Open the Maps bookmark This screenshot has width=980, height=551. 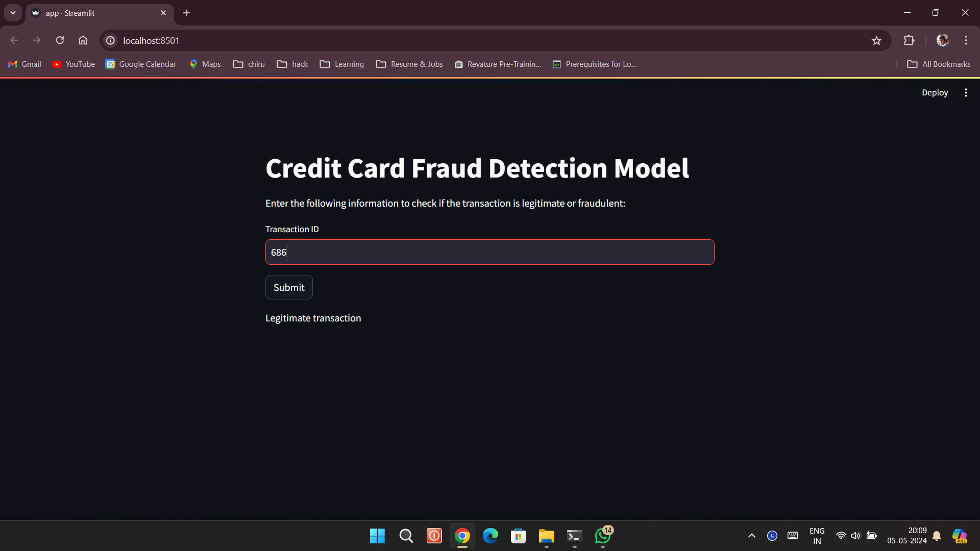pos(205,64)
